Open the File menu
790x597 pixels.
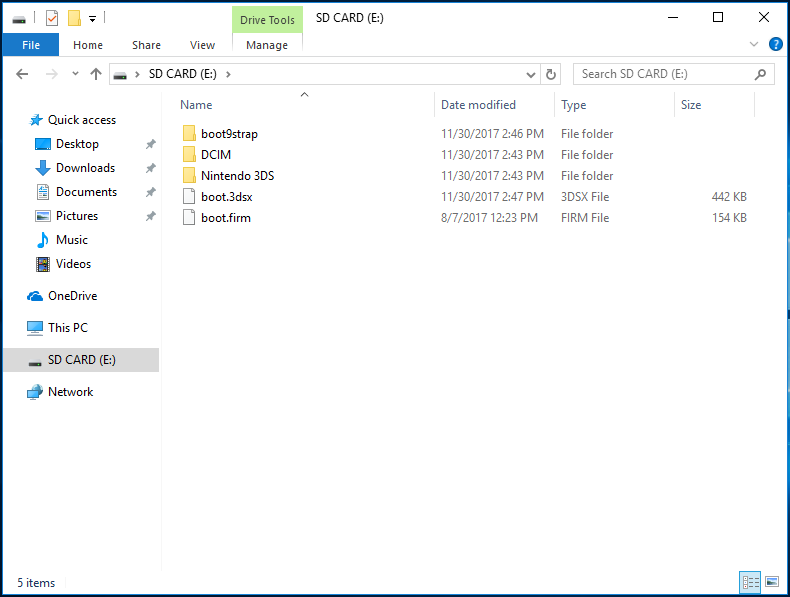click(x=30, y=45)
